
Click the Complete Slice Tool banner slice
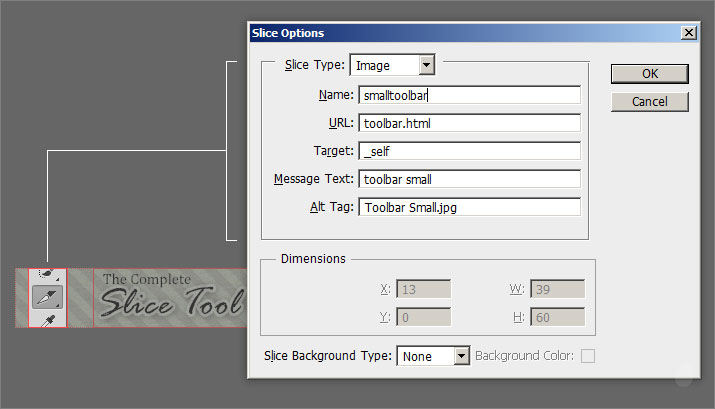click(168, 297)
